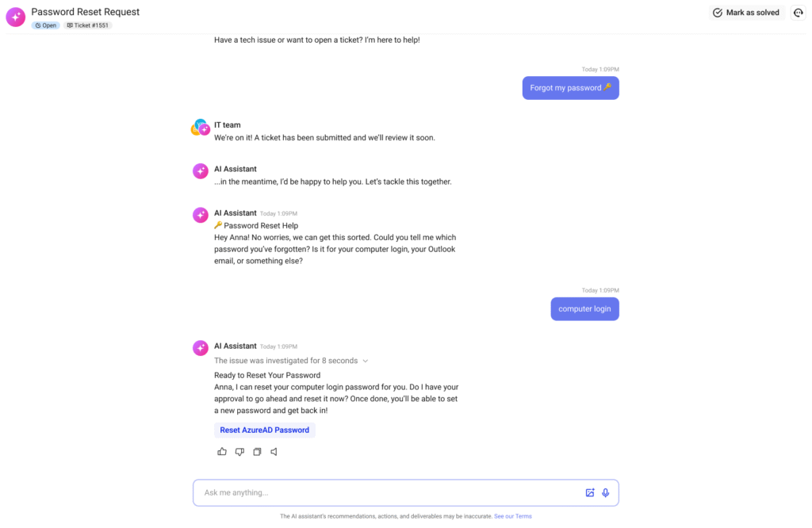
Task: Click the speaker icon to read aloud
Action: (274, 452)
